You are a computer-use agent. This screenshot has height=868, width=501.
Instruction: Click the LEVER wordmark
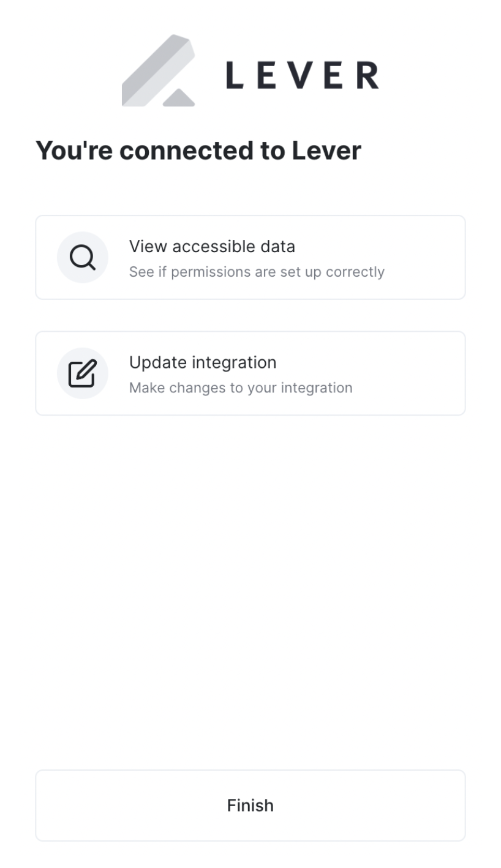coord(303,73)
